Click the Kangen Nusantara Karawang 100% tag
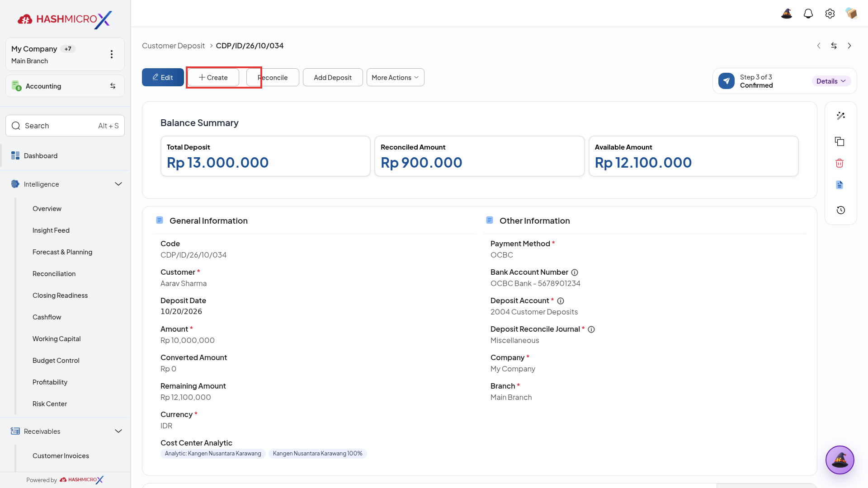Screen dimensions: 868x488 point(318,454)
